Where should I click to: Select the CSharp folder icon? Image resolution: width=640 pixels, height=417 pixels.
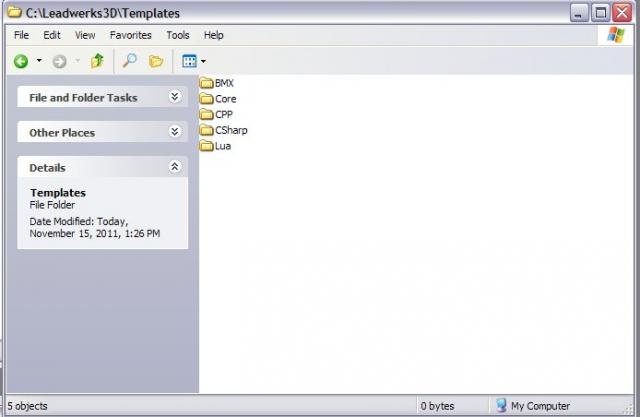click(x=207, y=130)
